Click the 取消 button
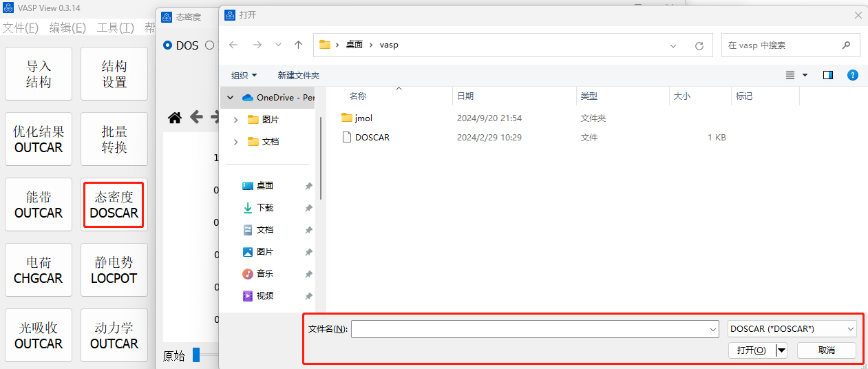The width and height of the screenshot is (868, 369). pyautogui.click(x=826, y=350)
